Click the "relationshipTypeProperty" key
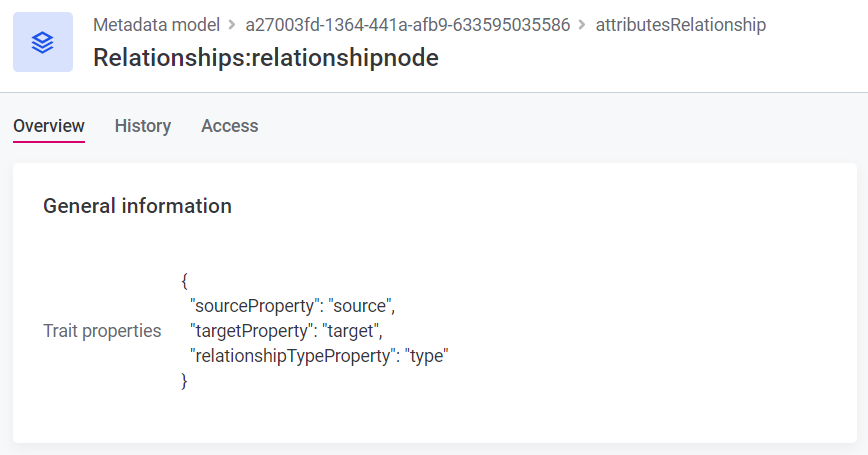868x455 pixels. click(293, 355)
